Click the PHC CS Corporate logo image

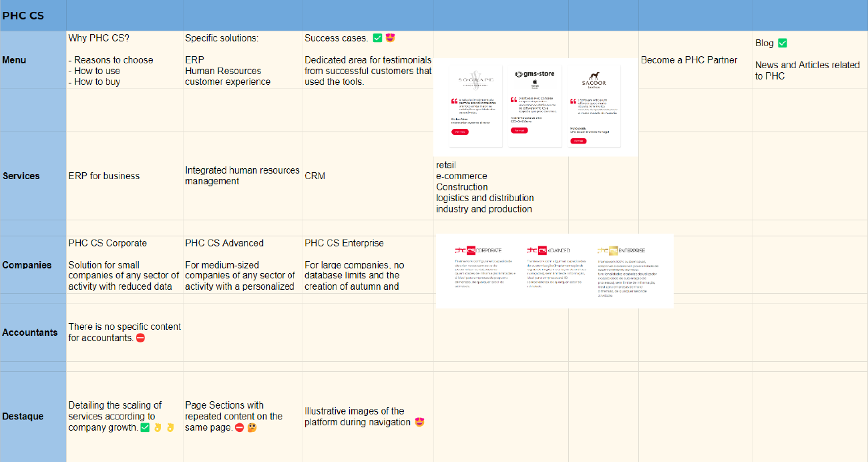[x=478, y=250]
